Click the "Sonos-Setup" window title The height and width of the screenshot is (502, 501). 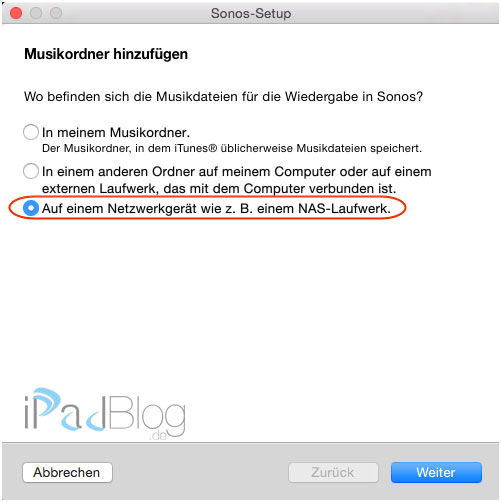click(x=251, y=13)
